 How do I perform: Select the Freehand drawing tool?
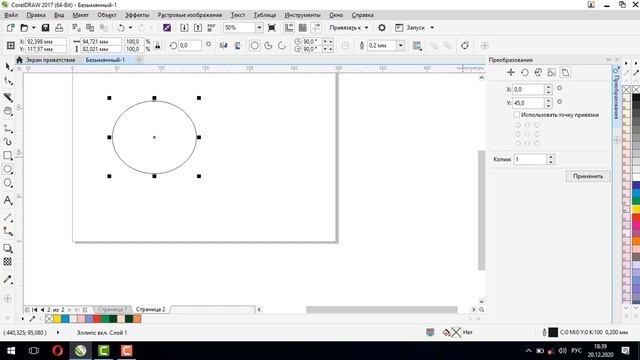pos(8,129)
